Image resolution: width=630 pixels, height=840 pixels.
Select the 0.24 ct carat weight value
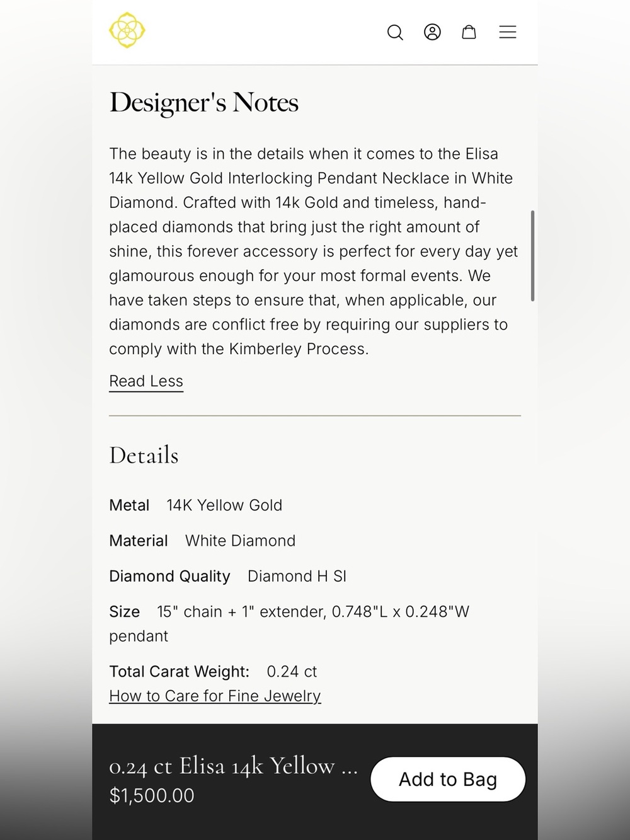[x=292, y=672]
